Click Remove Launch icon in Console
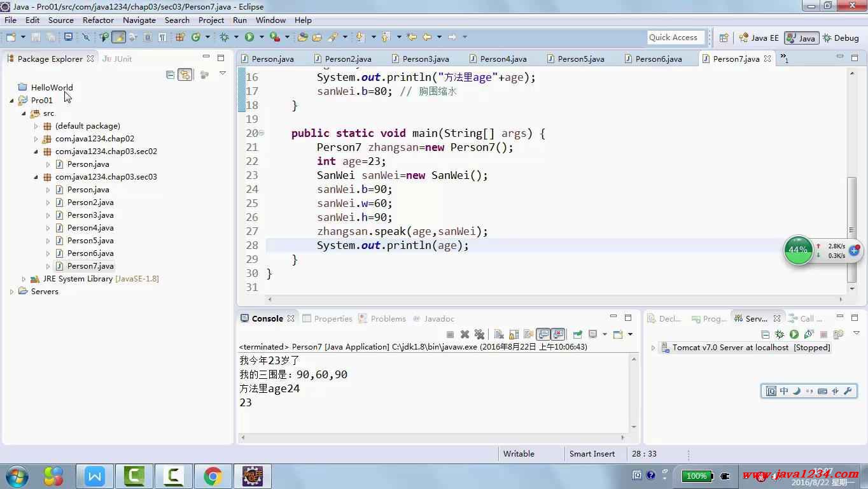This screenshot has height=489, width=868. [465, 334]
